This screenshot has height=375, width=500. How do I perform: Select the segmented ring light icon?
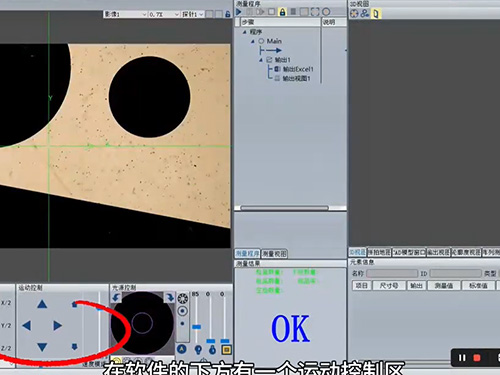click(x=182, y=298)
